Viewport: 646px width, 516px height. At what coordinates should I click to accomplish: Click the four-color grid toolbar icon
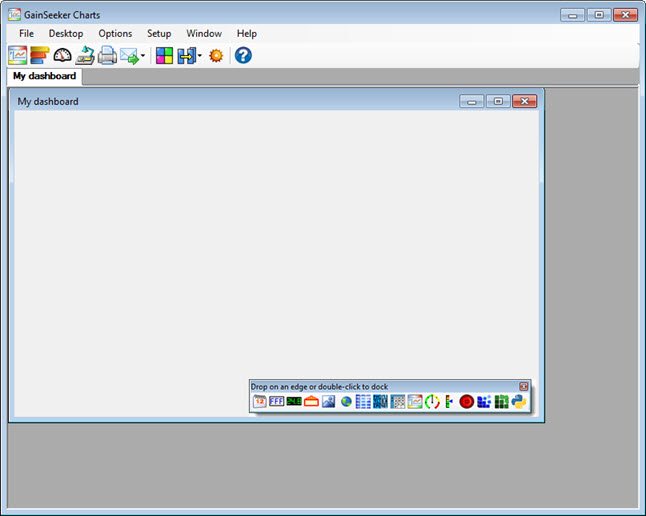(164, 56)
